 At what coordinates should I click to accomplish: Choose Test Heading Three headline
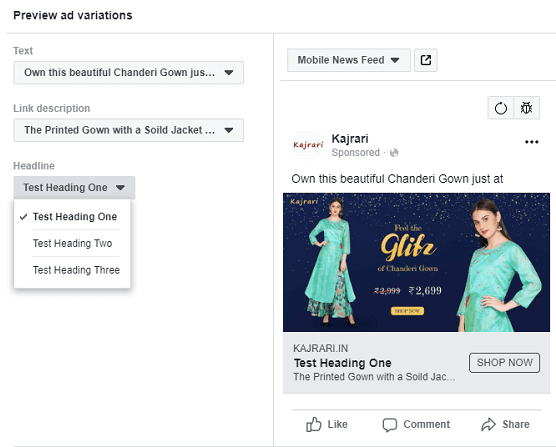(72, 270)
